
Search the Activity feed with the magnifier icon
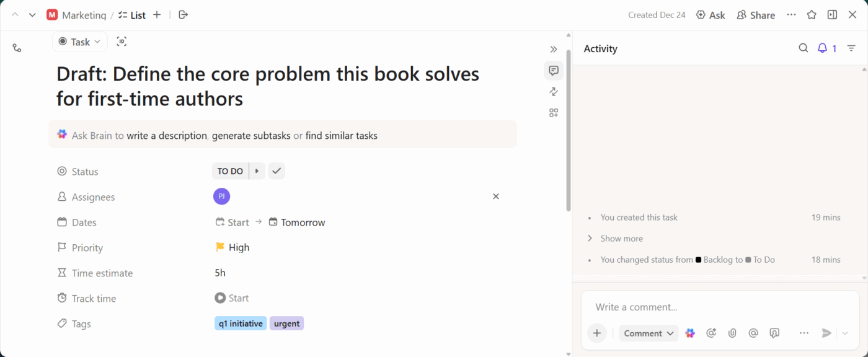click(804, 48)
